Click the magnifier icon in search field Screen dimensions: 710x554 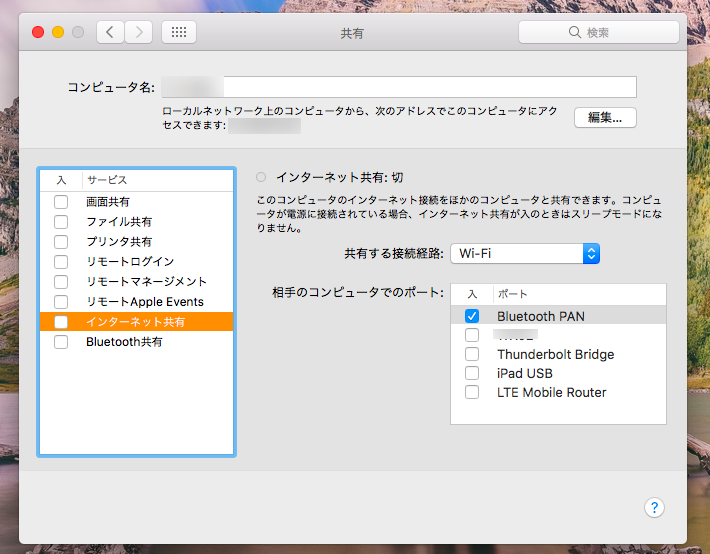point(575,32)
